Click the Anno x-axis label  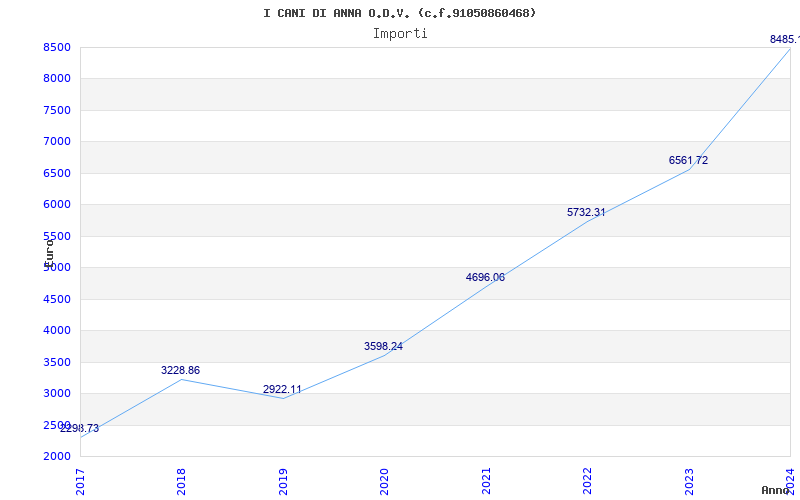[775, 490]
